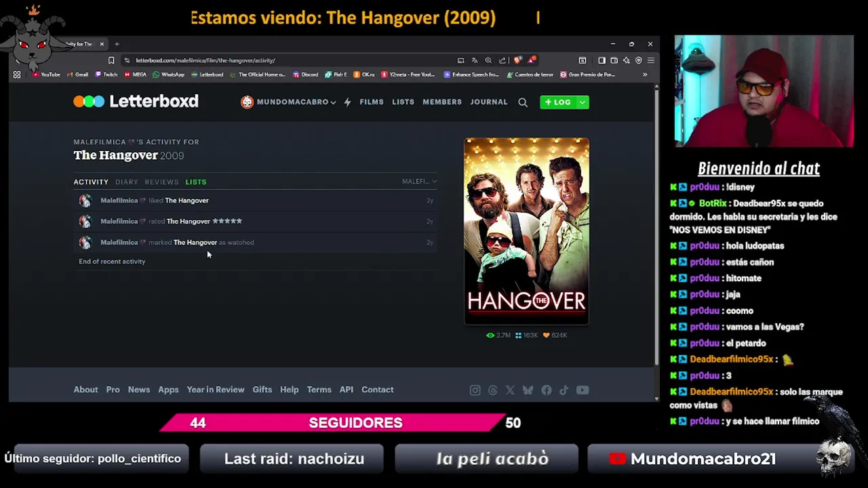Open the Contact footer link

pos(378,390)
